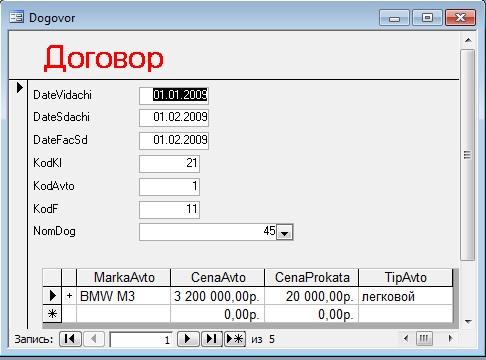Image resolution: width=486 pixels, height=360 pixels.
Task: Click the record number box
Action: click(141, 340)
